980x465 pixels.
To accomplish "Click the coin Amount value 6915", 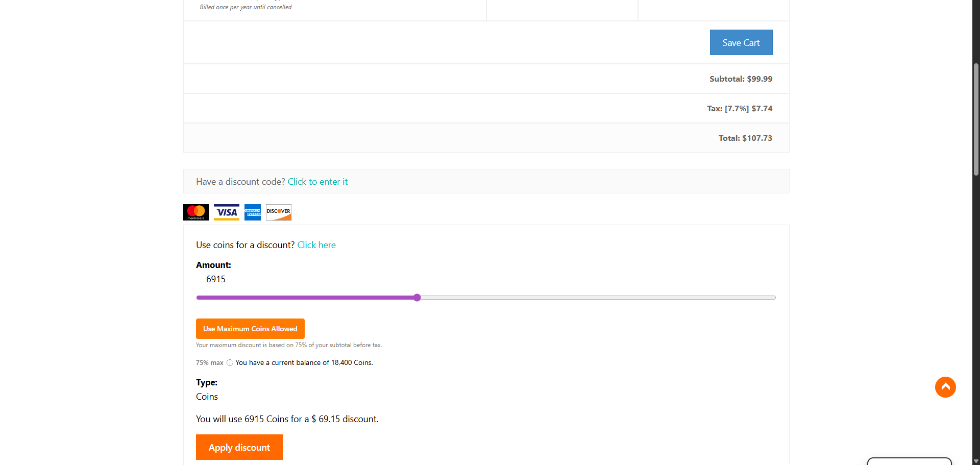I will [x=216, y=279].
